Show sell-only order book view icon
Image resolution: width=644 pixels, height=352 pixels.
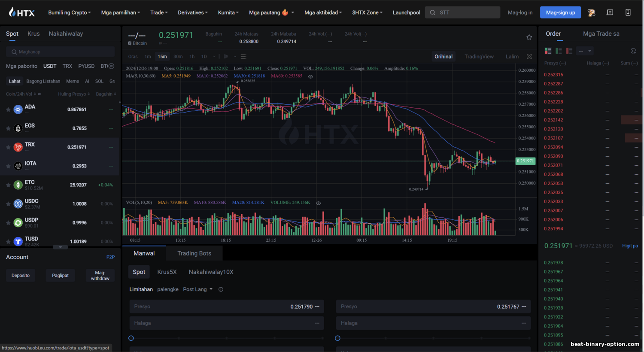[569, 51]
